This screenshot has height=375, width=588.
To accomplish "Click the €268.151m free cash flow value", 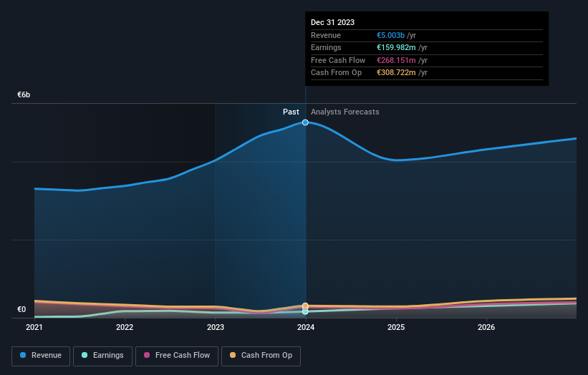I will pos(396,60).
